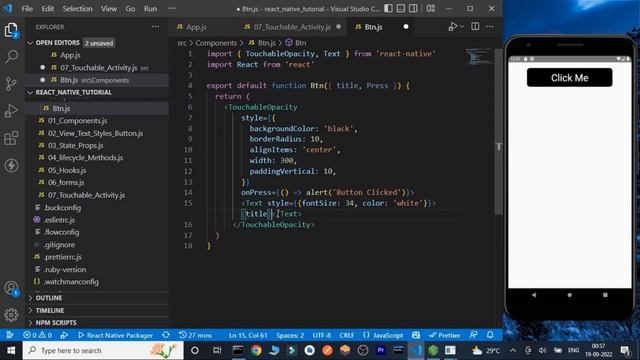Open errors and warnings status item
The image size is (640, 360).
point(37,336)
